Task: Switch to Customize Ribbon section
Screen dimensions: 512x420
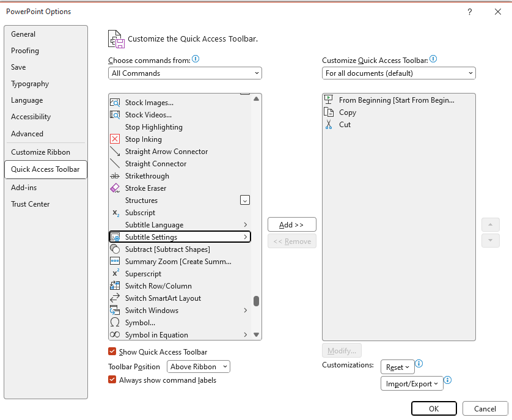Action: coord(46,152)
